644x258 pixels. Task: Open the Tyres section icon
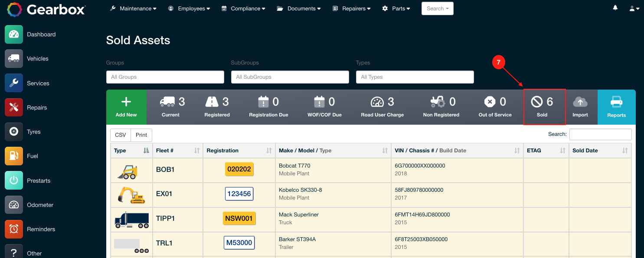click(13, 132)
